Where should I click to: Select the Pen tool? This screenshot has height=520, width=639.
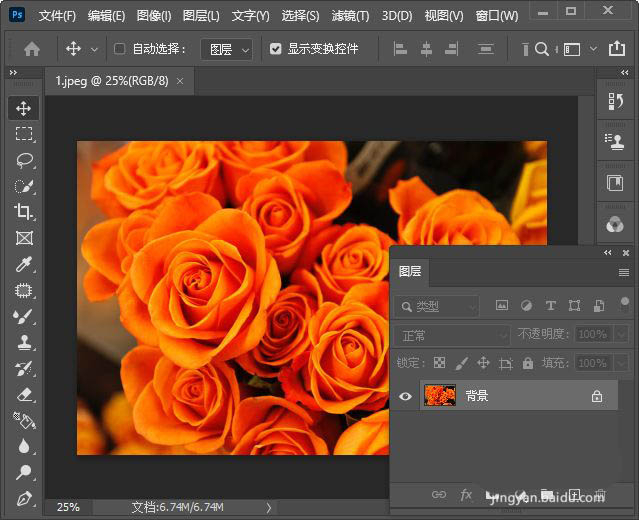[x=24, y=498]
